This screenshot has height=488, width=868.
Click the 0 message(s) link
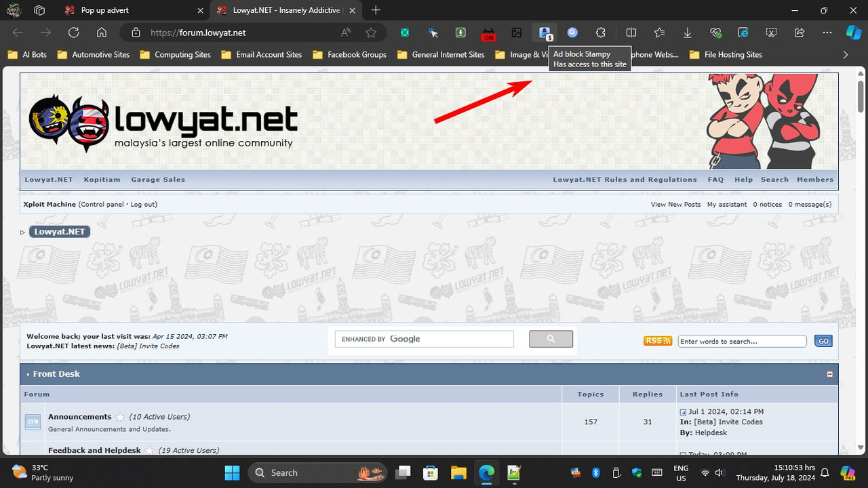click(810, 204)
